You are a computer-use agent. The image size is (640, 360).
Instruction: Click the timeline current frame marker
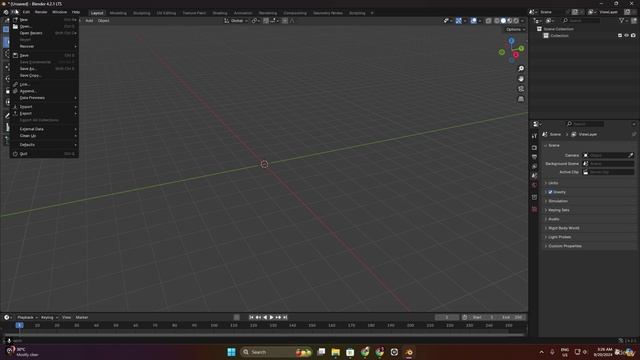pyautogui.click(x=19, y=325)
